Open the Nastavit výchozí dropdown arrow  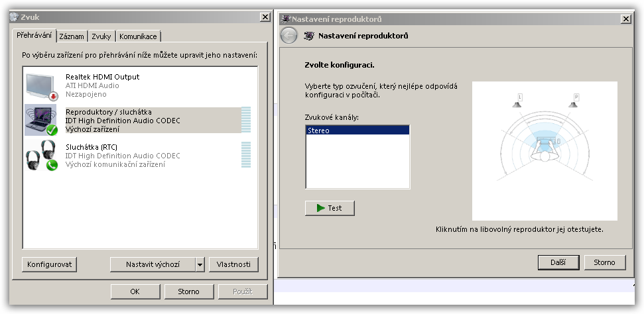pos(200,264)
